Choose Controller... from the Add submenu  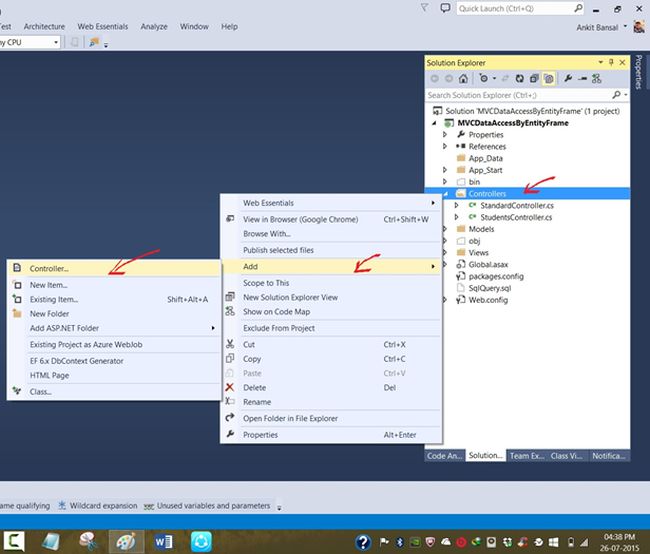click(49, 269)
